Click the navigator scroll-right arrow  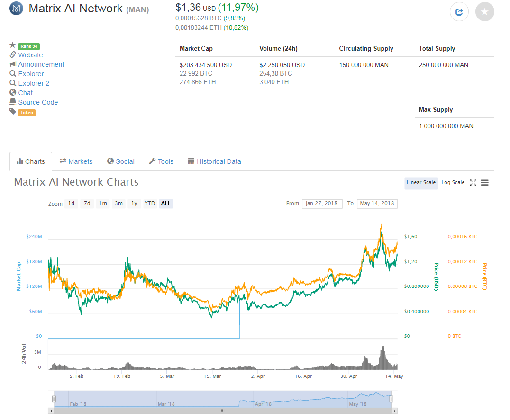tap(394, 411)
